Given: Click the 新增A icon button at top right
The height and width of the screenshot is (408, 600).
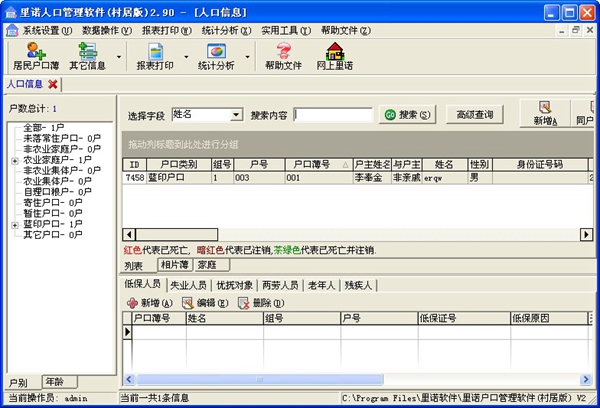Looking at the screenshot, I should (x=545, y=113).
